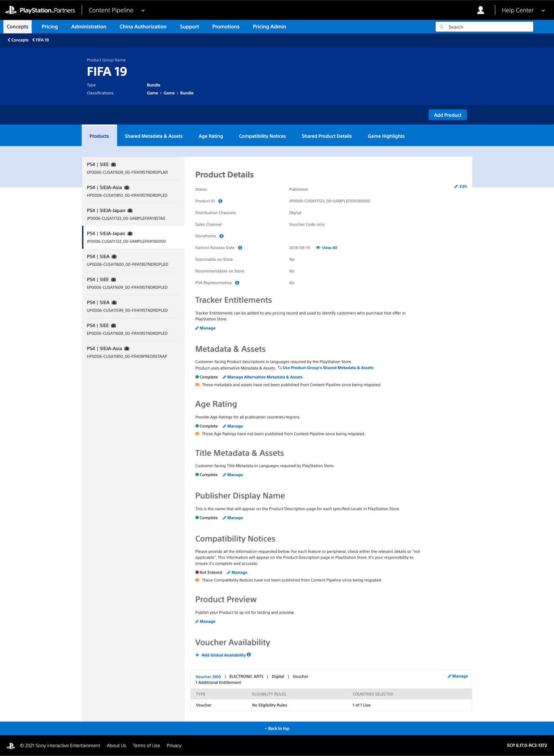The width and height of the screenshot is (554, 756).
Task: Click the PS4 Representative info icon
Action: (237, 283)
